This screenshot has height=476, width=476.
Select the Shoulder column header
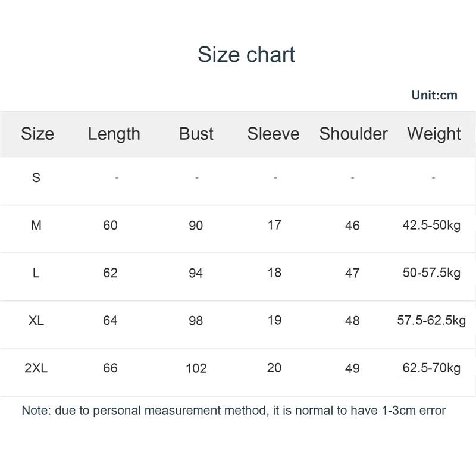353,134
